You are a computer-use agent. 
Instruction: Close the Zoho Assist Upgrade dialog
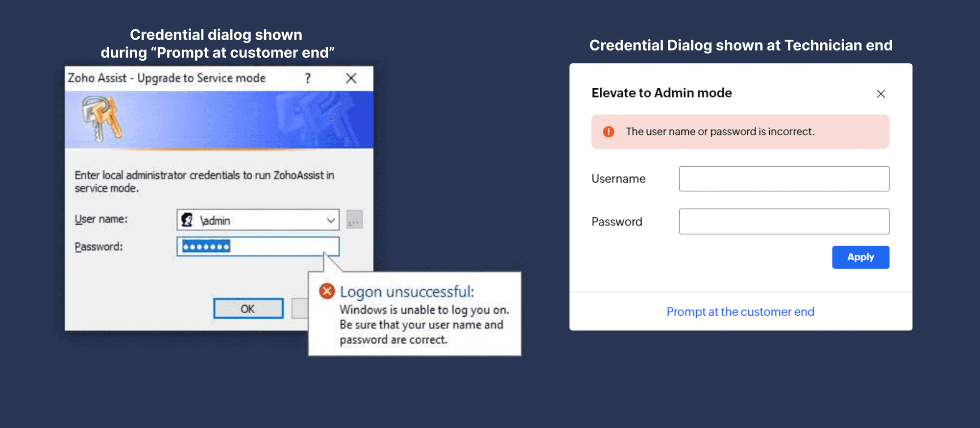point(351,78)
